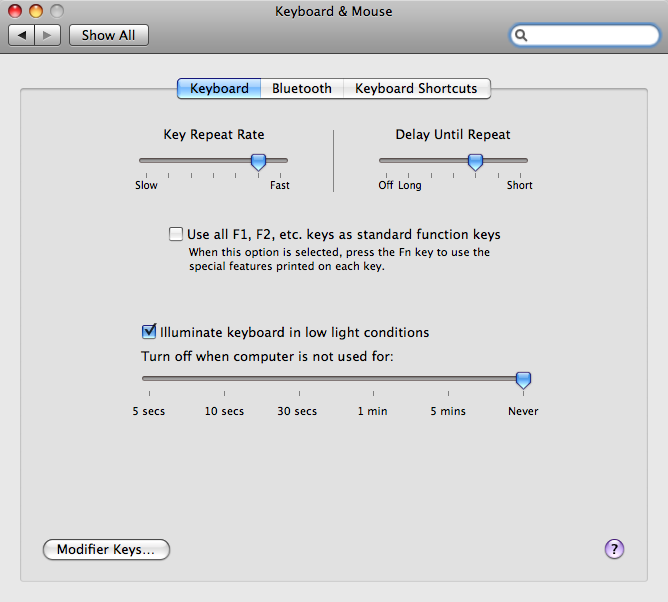Focus the search input field
This screenshot has height=602, width=668.
[x=584, y=35]
